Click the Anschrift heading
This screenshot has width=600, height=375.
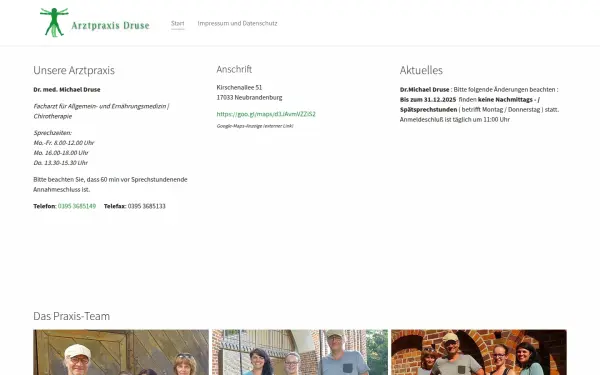[234, 69]
